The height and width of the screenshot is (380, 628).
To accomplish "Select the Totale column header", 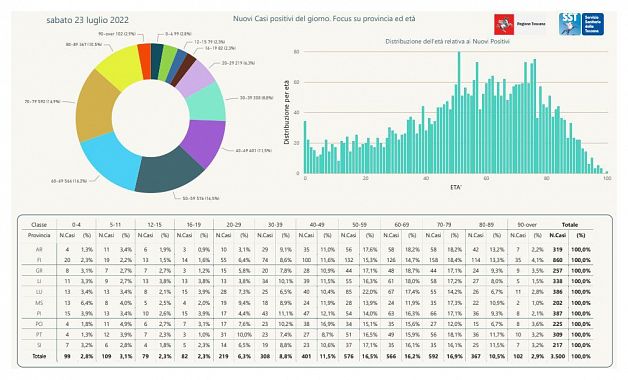I will pos(570,225).
